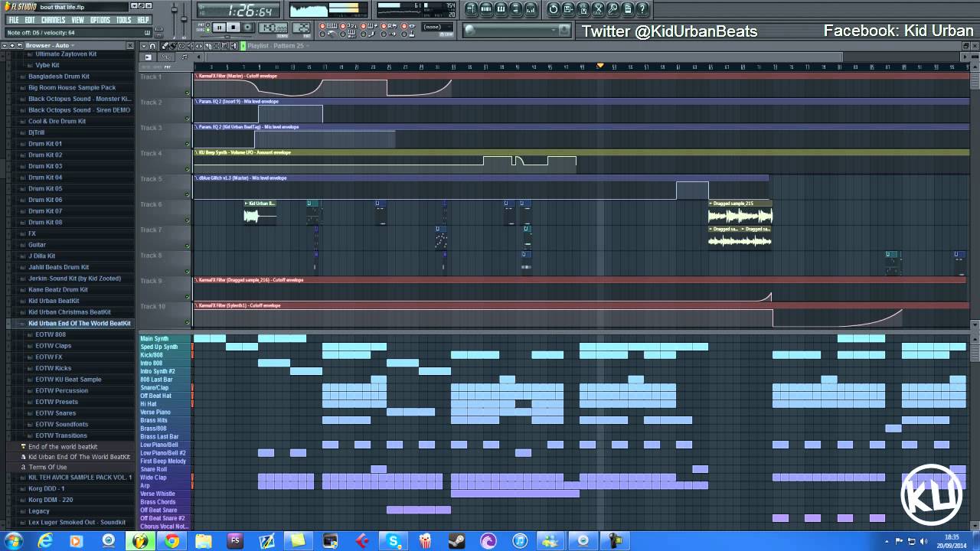The image size is (980, 551).
Task: Select the Slip tool in Playlist toolbar
Action: coord(199,46)
